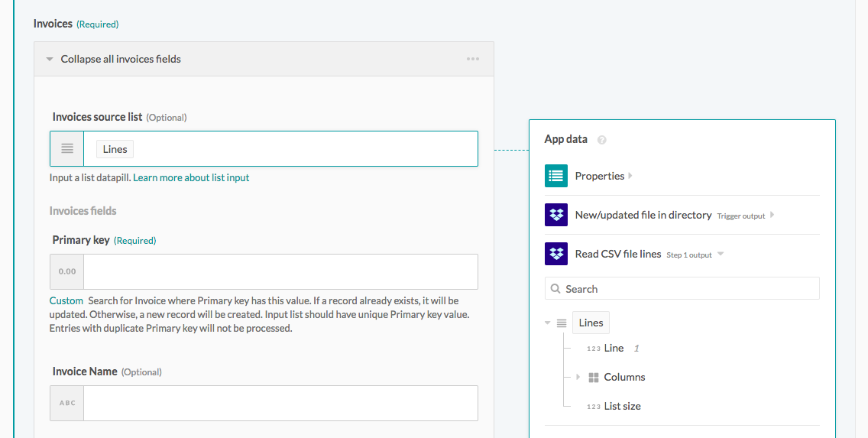Click the list icon in Invoices source list field
The width and height of the screenshot is (868, 438).
pos(67,148)
